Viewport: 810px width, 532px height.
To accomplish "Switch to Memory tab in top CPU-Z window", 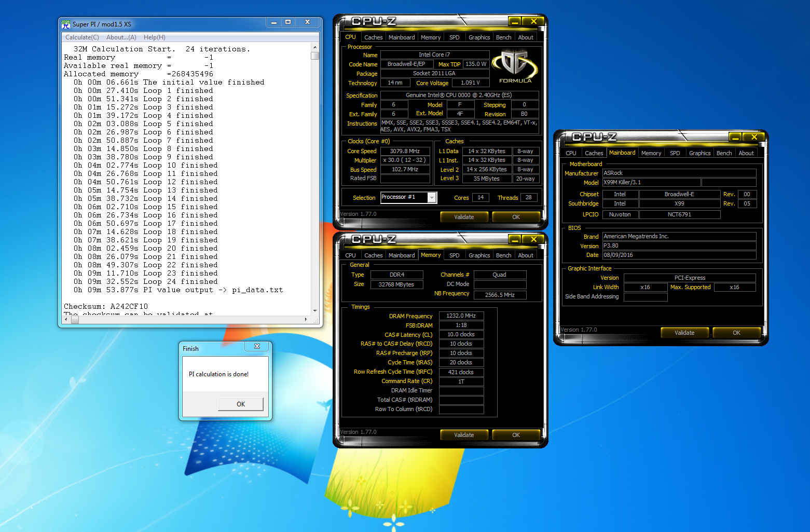I will point(431,37).
